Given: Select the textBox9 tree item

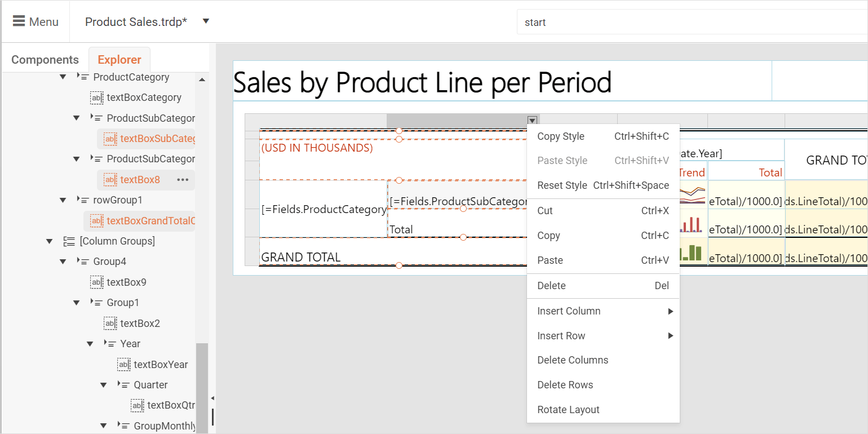Looking at the screenshot, I should [x=126, y=282].
